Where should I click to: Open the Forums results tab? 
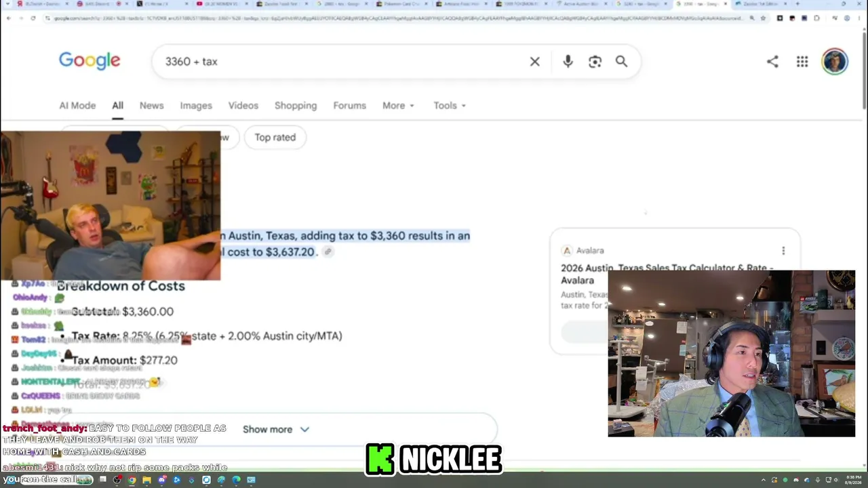tap(349, 106)
